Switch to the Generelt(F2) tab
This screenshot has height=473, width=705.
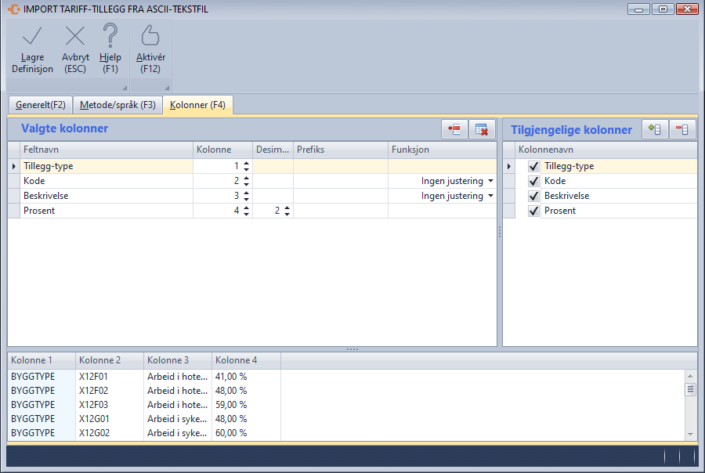[x=40, y=104]
